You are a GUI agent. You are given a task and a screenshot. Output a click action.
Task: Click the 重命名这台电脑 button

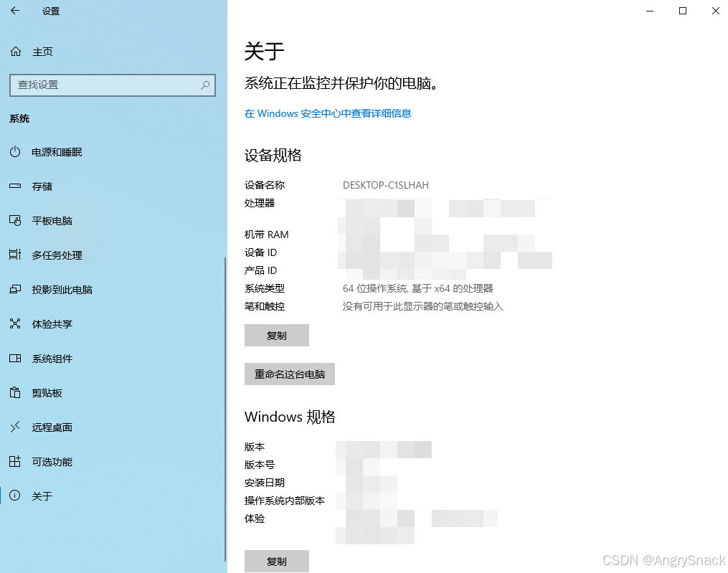[290, 374]
